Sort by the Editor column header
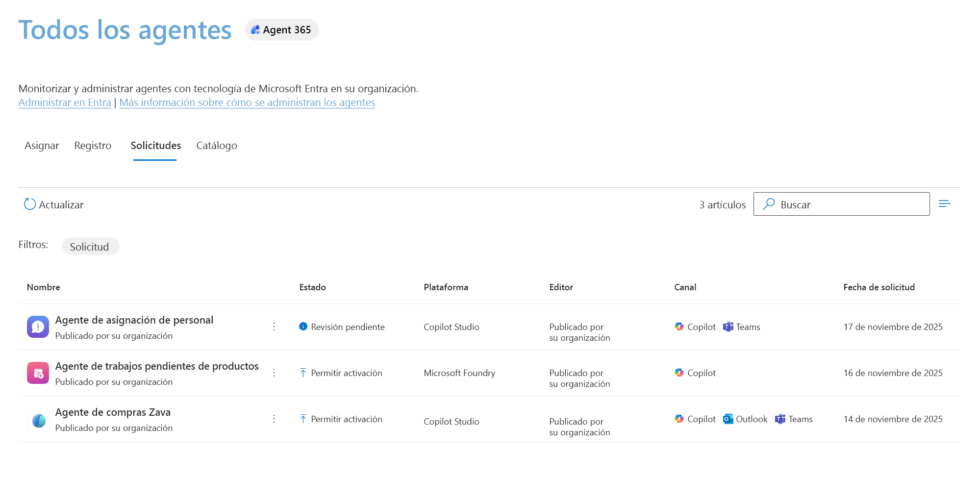This screenshot has height=480, width=980. click(x=561, y=287)
